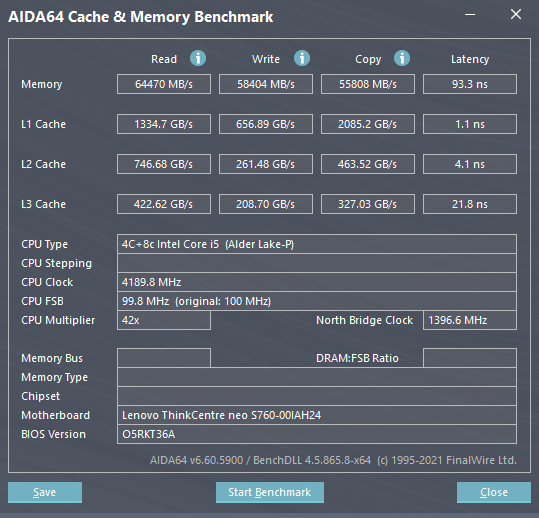Click the CPU Multiplier 42x box
Image resolution: width=539 pixels, height=518 pixels.
coord(164,320)
